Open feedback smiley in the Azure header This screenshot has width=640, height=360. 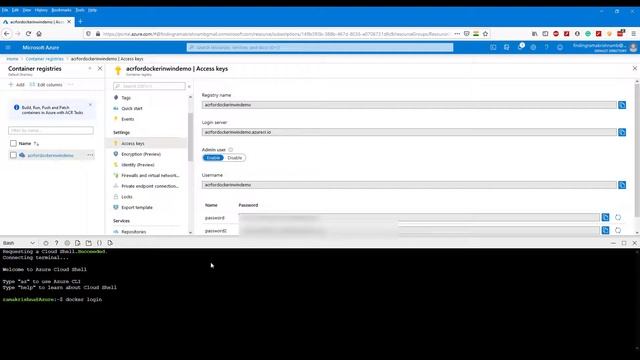(x=560, y=48)
